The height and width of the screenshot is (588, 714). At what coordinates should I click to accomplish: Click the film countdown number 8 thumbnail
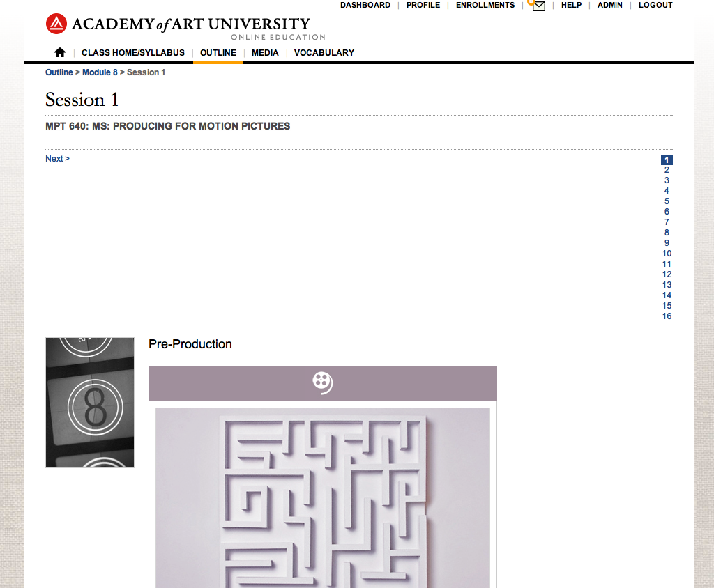pyautogui.click(x=90, y=403)
